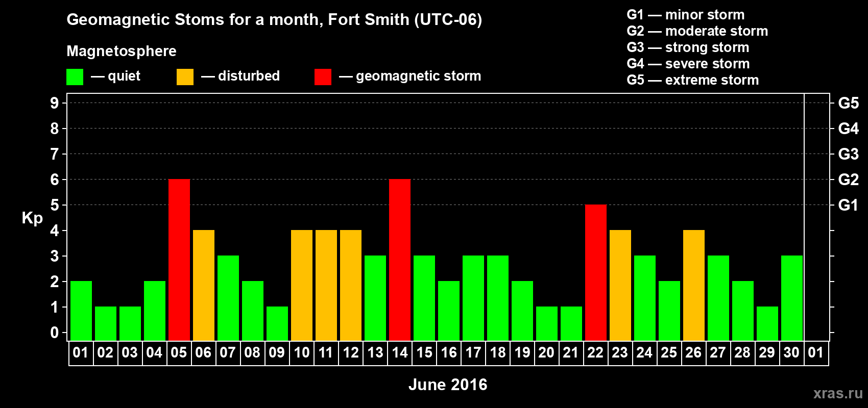
Task: Select the green bar for June 25
Action: pos(669,311)
